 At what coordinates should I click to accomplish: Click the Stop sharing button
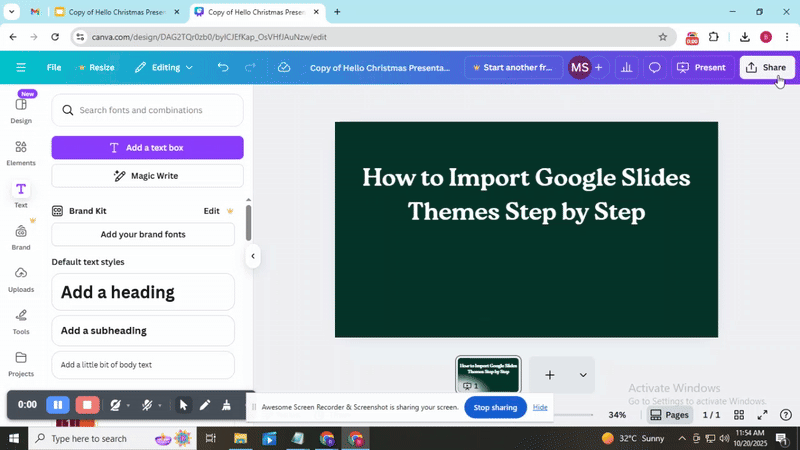point(495,407)
